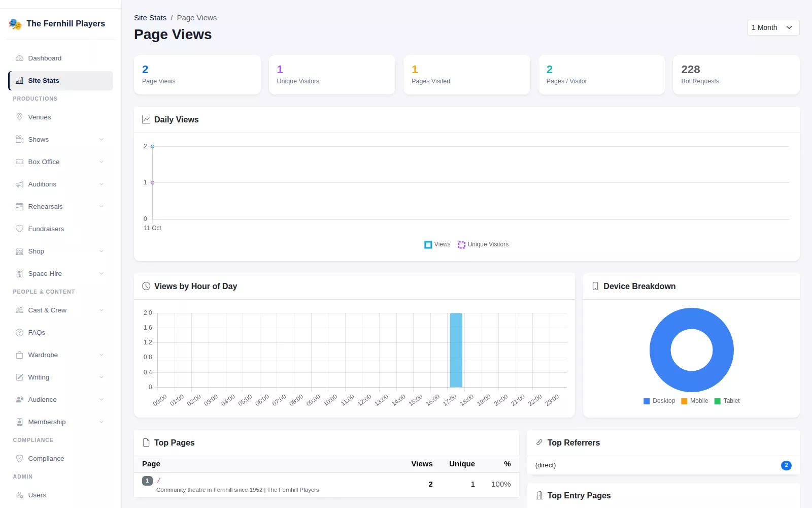Expand the Cast & Crew submenu chevron
This screenshot has width=812, height=508.
click(101, 310)
